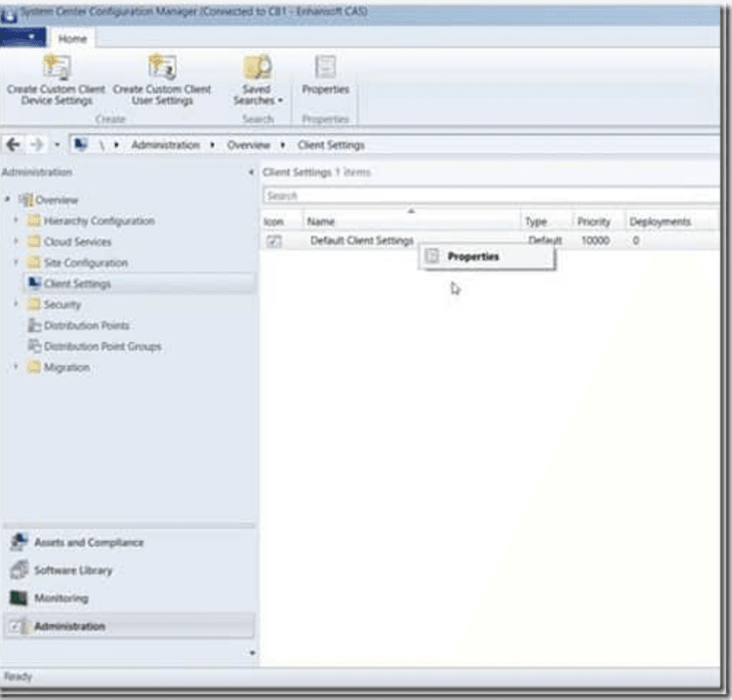Click Administration in the breadcrumb path

(165, 145)
